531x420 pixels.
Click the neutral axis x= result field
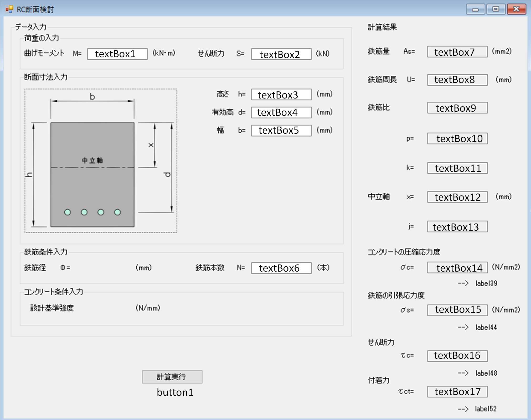pyautogui.click(x=457, y=197)
